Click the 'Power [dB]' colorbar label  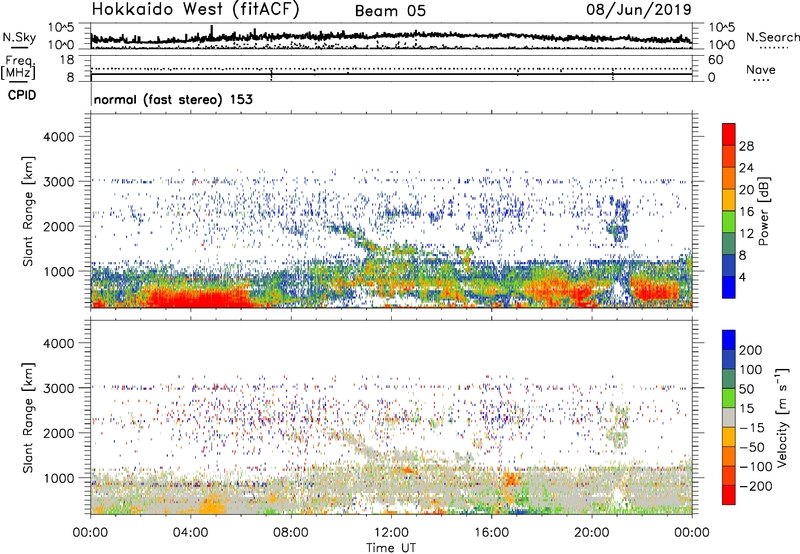coord(764,211)
